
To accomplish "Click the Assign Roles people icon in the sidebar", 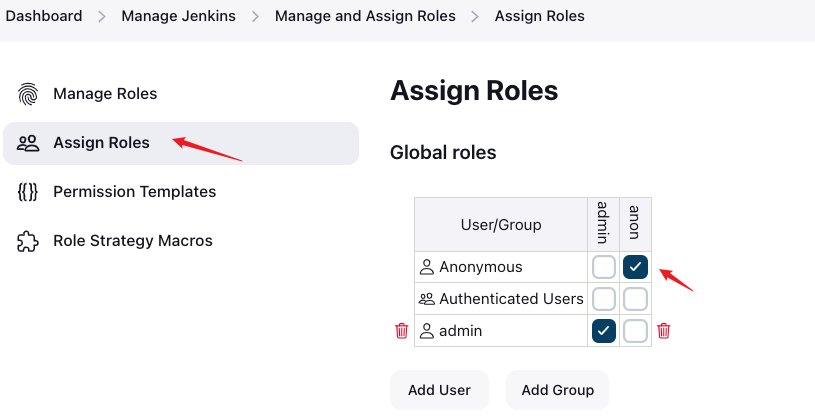I will pos(28,143).
